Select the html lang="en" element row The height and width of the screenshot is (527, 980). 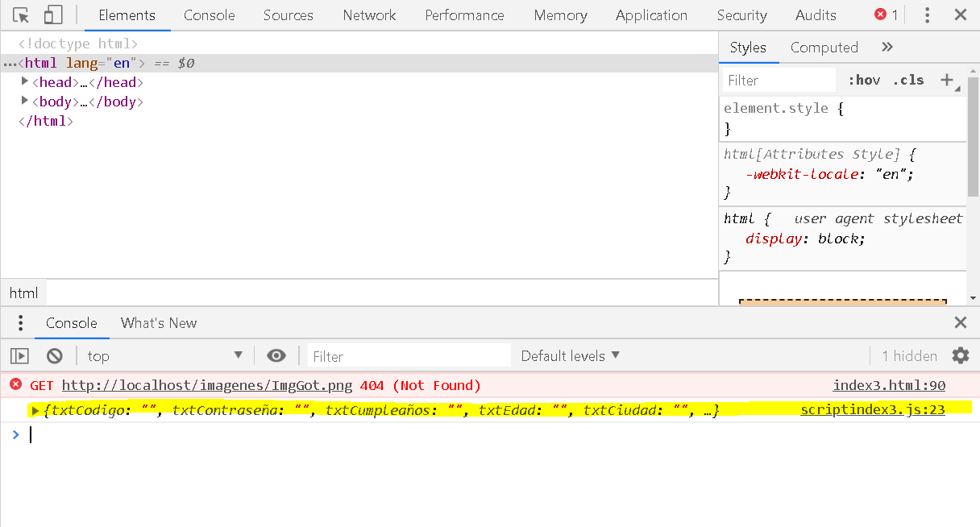pyautogui.click(x=359, y=63)
